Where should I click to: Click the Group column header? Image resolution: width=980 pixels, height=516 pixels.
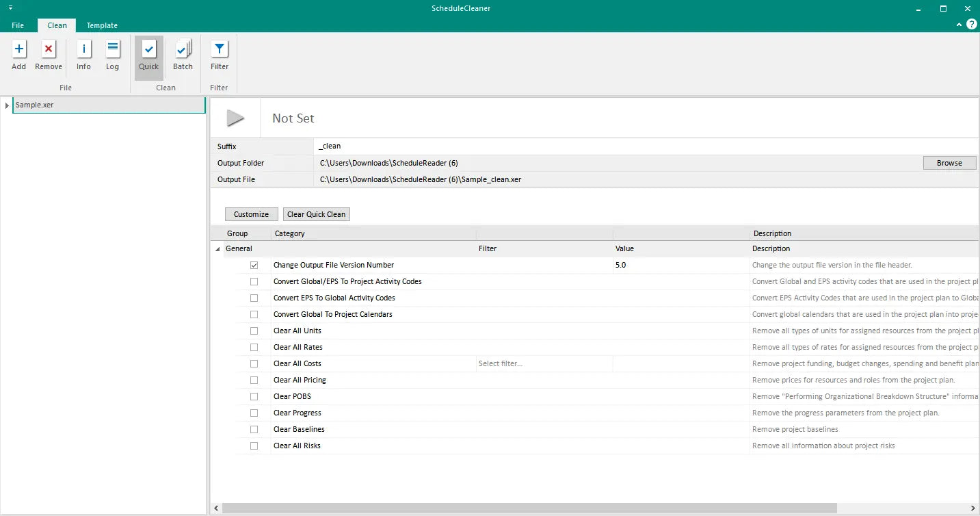pyautogui.click(x=237, y=233)
